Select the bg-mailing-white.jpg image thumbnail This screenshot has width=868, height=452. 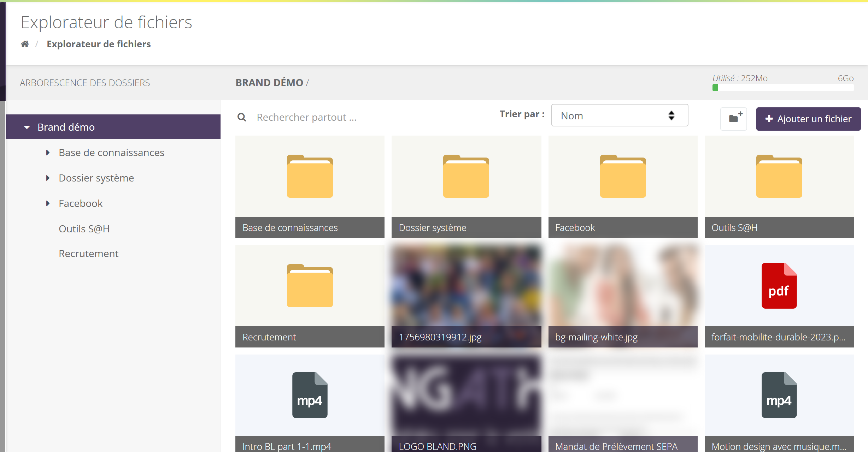click(x=623, y=296)
